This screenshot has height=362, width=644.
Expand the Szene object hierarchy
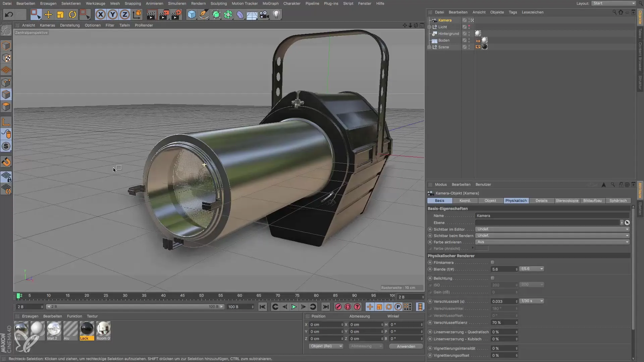point(429,47)
